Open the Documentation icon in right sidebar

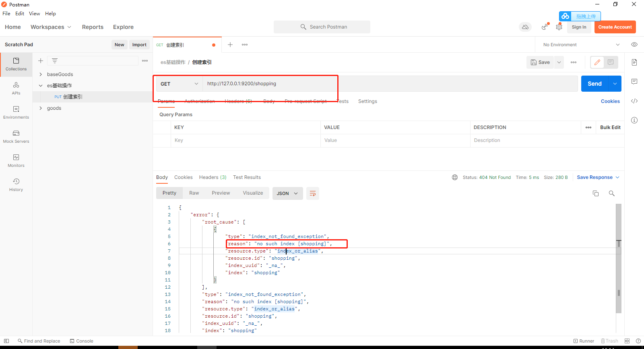634,62
